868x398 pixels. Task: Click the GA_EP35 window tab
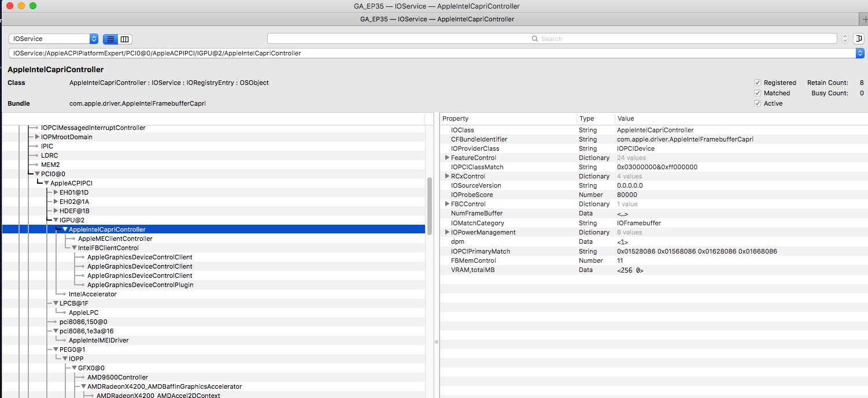click(430, 19)
